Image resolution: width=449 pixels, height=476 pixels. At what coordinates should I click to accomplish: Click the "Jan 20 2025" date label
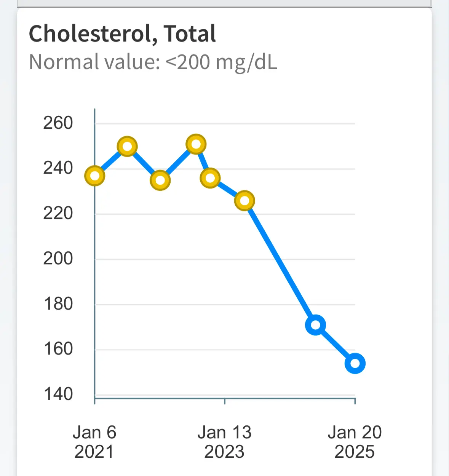pyautogui.click(x=355, y=442)
